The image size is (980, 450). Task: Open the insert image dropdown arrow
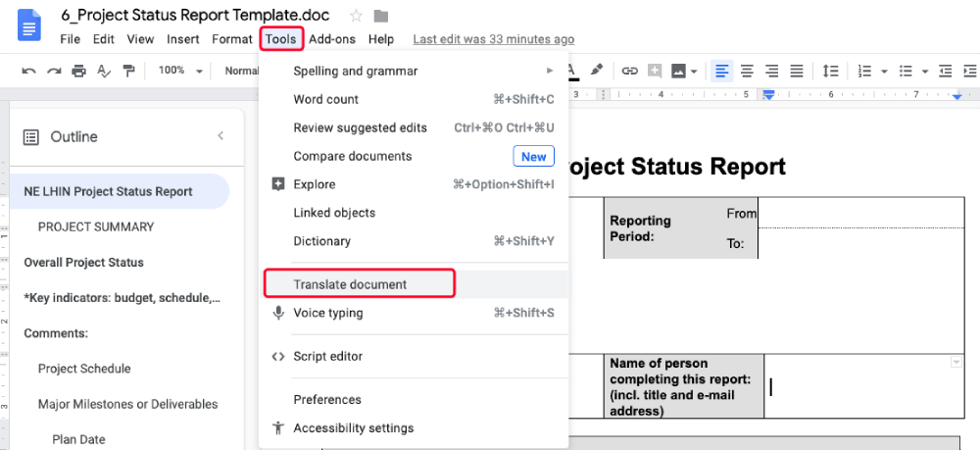(694, 71)
